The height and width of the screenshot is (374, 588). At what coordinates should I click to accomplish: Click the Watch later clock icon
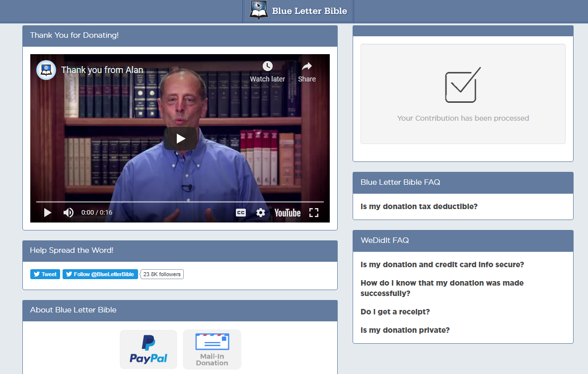(x=267, y=66)
